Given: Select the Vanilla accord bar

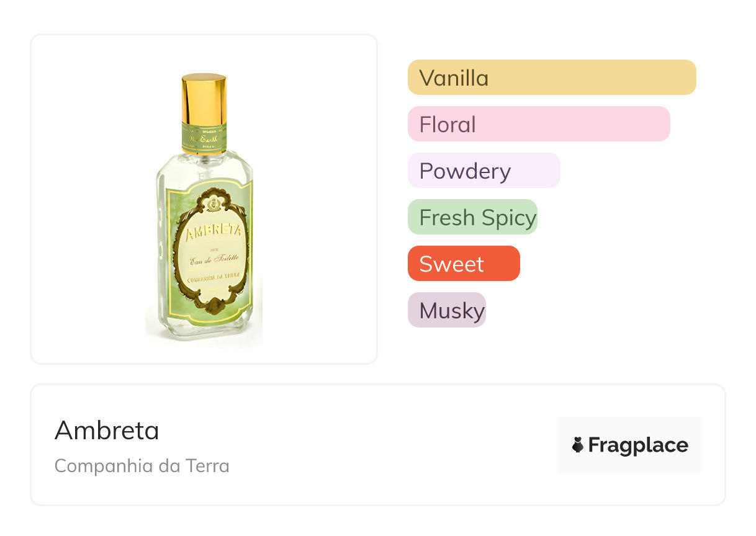Looking at the screenshot, I should (551, 78).
